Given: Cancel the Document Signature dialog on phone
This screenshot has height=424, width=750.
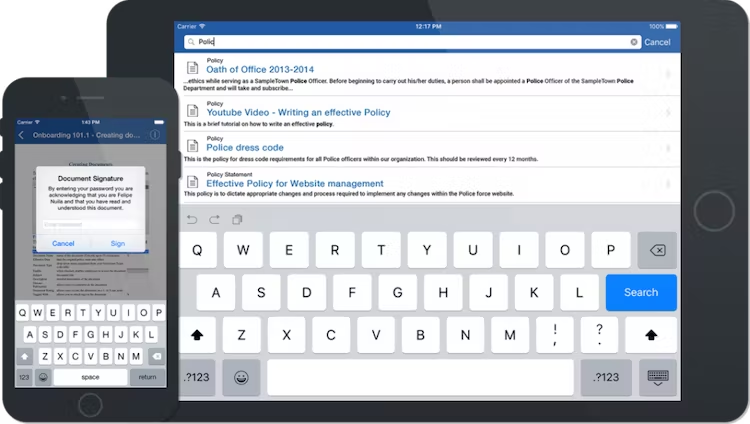Looking at the screenshot, I should (x=63, y=244).
